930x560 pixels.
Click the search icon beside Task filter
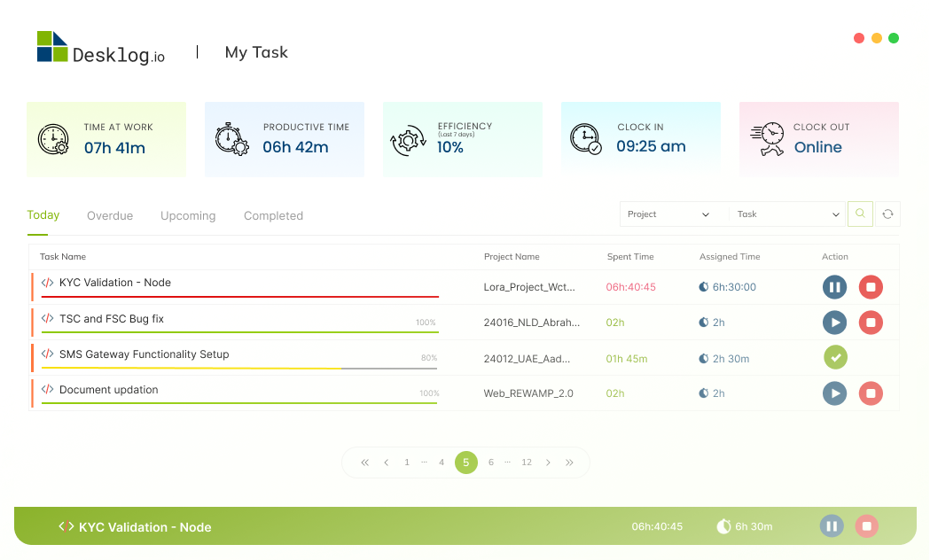(860, 214)
